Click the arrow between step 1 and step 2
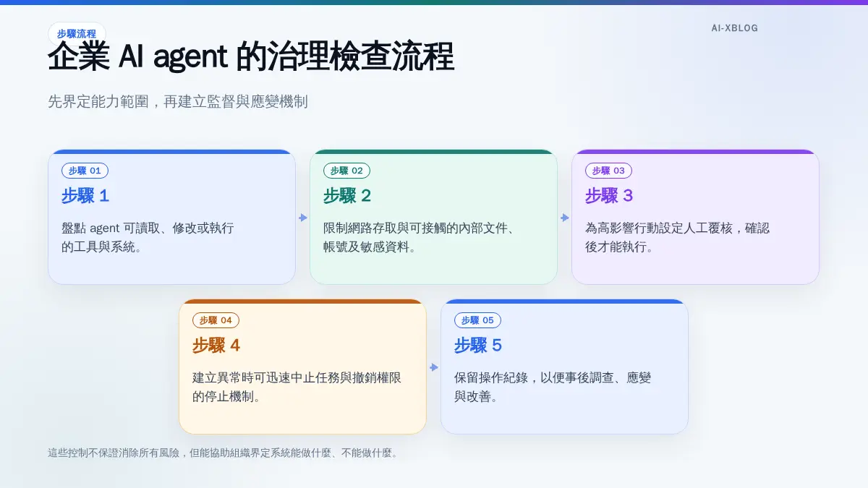This screenshot has height=488, width=868. click(x=303, y=218)
